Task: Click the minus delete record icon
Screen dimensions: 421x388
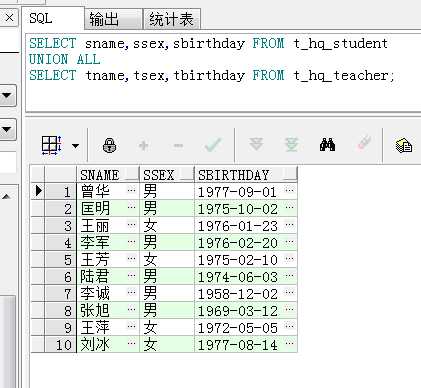Action: click(178, 146)
